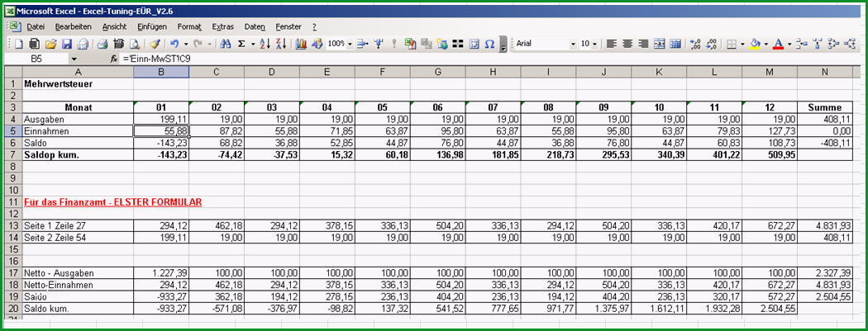This screenshot has height=331, width=868.
Task: Click the Borders grid icon
Action: click(732, 44)
